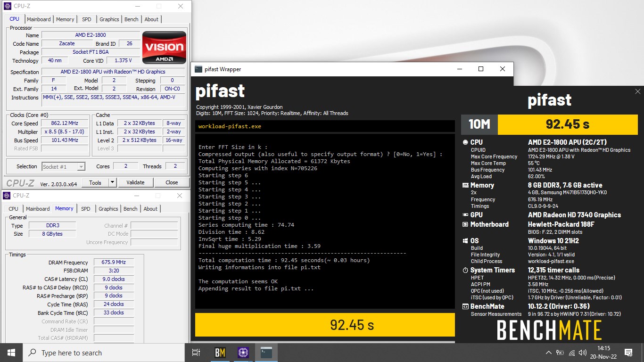Viewport: 644px width, 362px height.
Task: Click the Validate button in CPU-Z
Action: click(135, 182)
